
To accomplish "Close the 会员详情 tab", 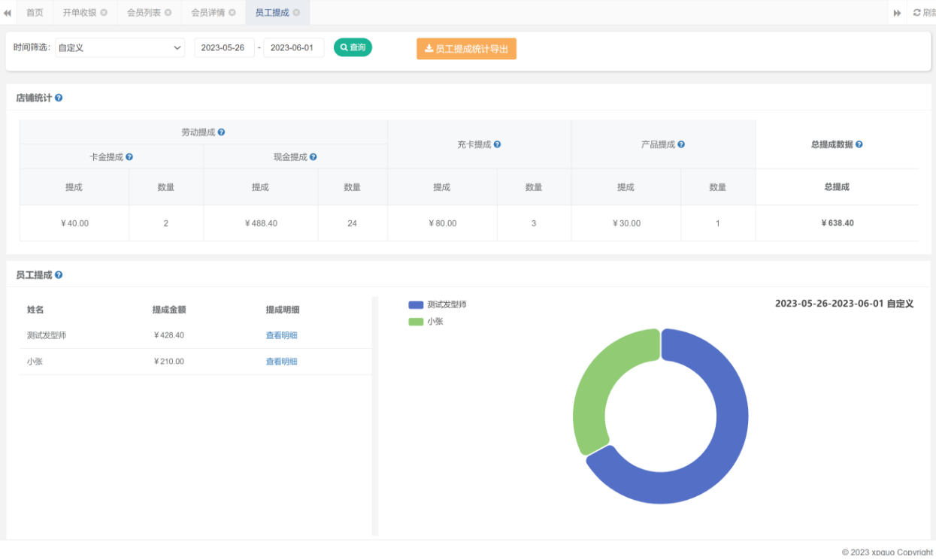I will coord(232,13).
